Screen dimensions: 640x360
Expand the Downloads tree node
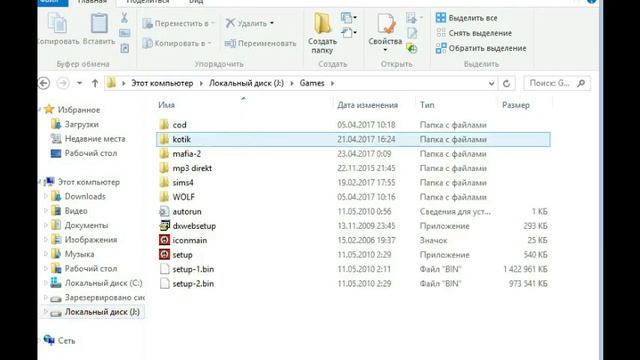click(x=46, y=196)
